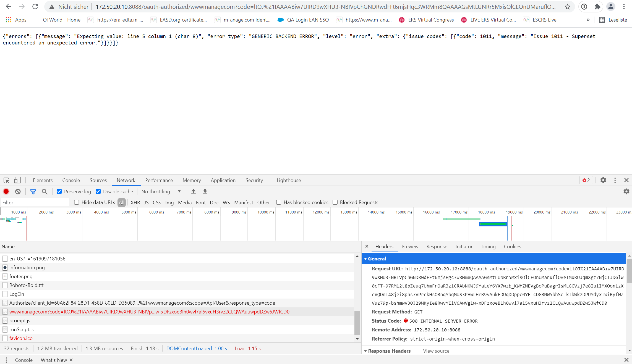Screen dimensions: 632x364
Task: Clear the network requests list
Action: [x=17, y=191]
